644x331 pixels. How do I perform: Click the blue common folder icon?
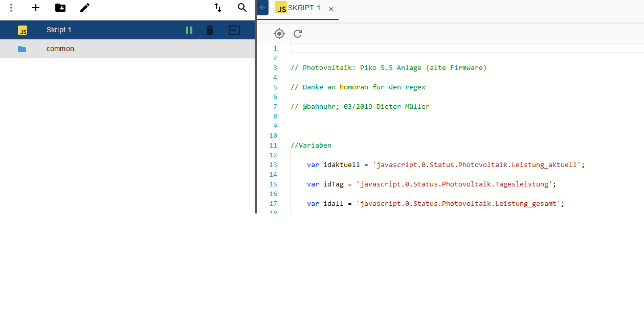click(x=22, y=49)
